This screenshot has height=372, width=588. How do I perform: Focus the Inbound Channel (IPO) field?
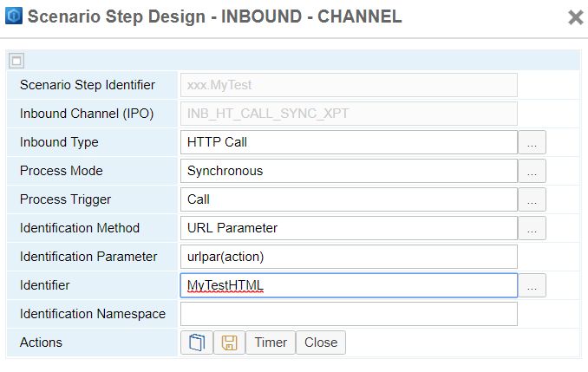[349, 114]
